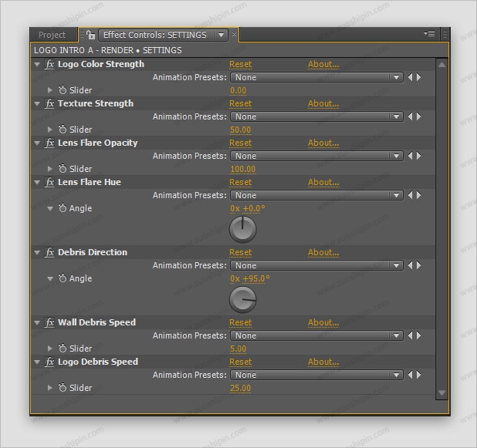The width and height of the screenshot is (477, 448).
Task: Toggle the fx icon for Logo Color Strength
Action: pyautogui.click(x=50, y=65)
